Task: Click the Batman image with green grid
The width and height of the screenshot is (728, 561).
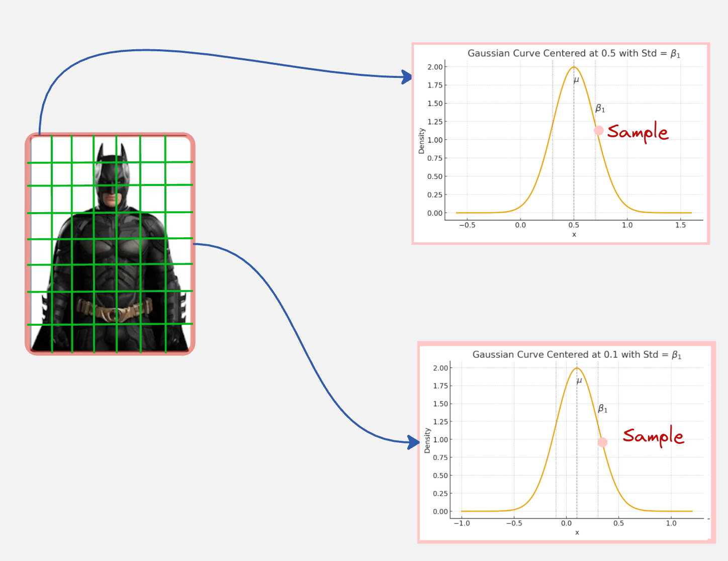Action: point(110,244)
